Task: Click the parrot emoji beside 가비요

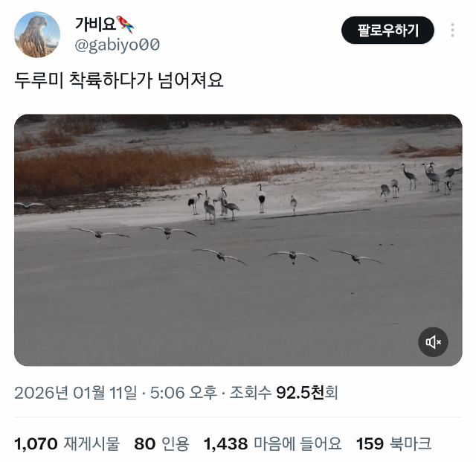Action: tap(125, 25)
